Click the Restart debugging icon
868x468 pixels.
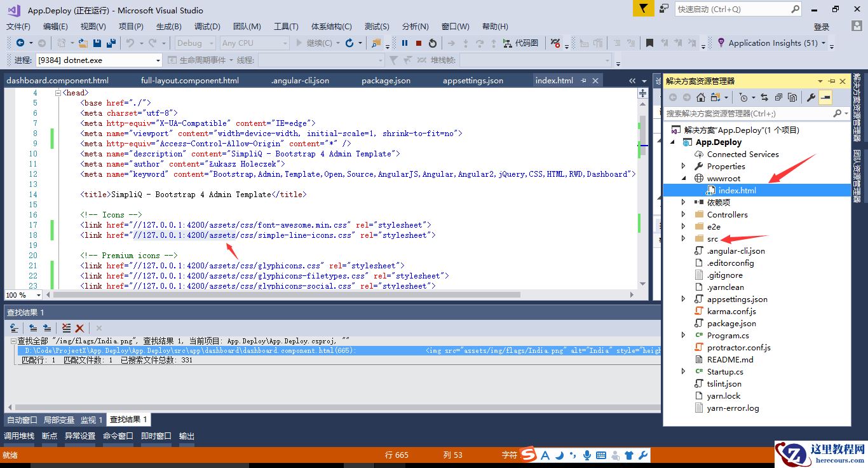click(432, 43)
